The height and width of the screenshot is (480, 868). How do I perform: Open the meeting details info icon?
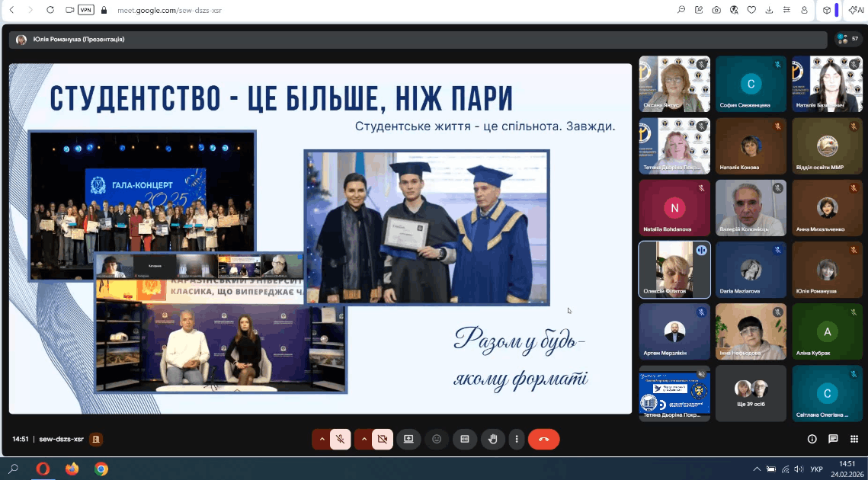[x=812, y=439]
